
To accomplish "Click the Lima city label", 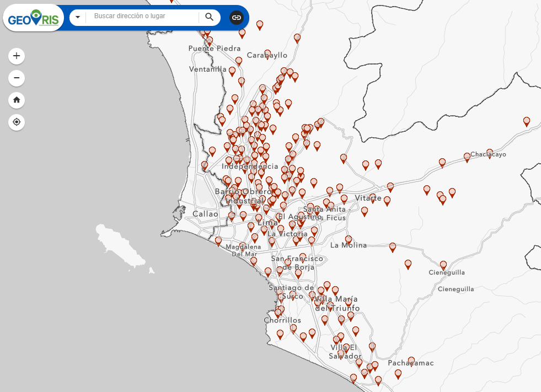I will [x=267, y=223].
